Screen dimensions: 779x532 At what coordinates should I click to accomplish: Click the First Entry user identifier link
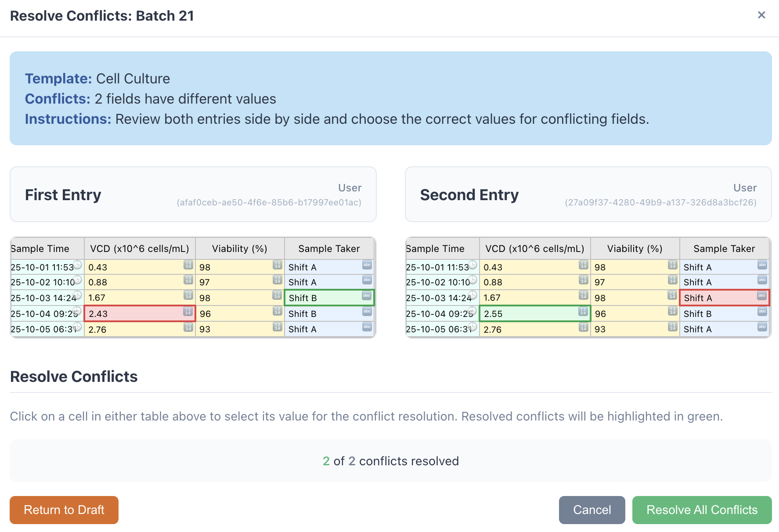(270, 203)
